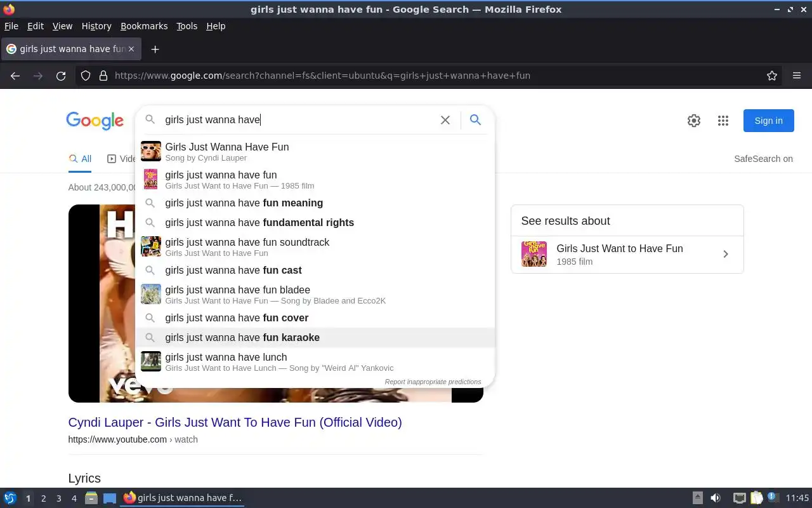Go back with the back arrow

click(15, 76)
